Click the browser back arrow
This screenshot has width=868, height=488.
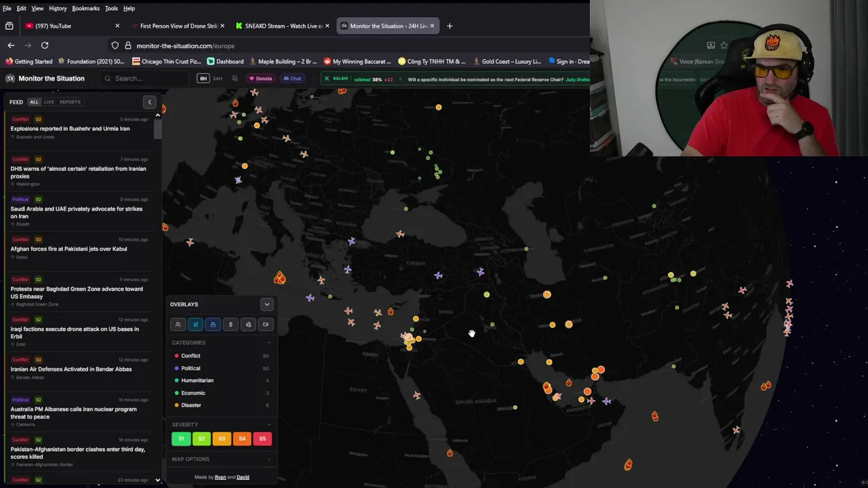(11, 45)
